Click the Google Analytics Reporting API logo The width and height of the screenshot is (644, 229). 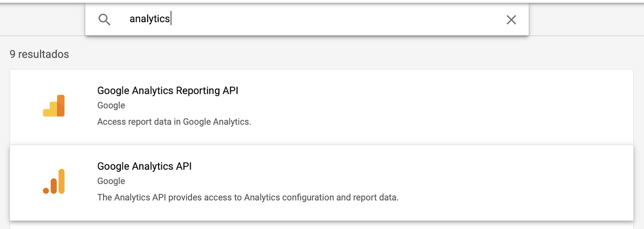pos(54,106)
